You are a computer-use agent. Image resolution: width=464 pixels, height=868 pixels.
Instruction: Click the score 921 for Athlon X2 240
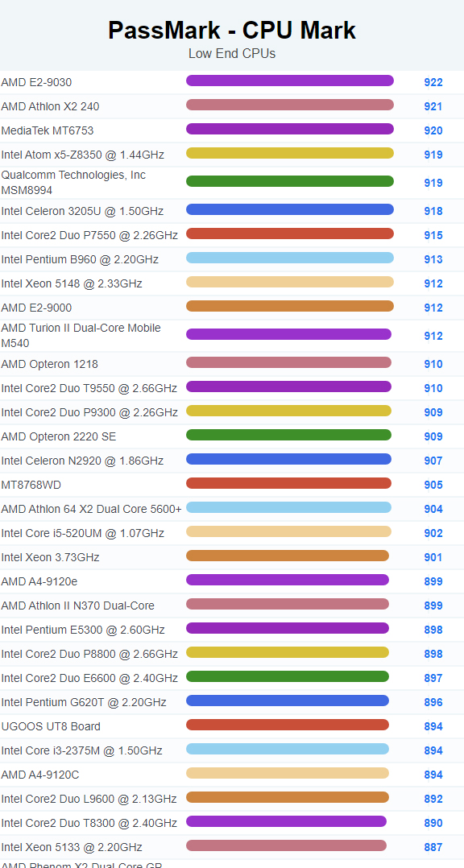[x=433, y=106]
